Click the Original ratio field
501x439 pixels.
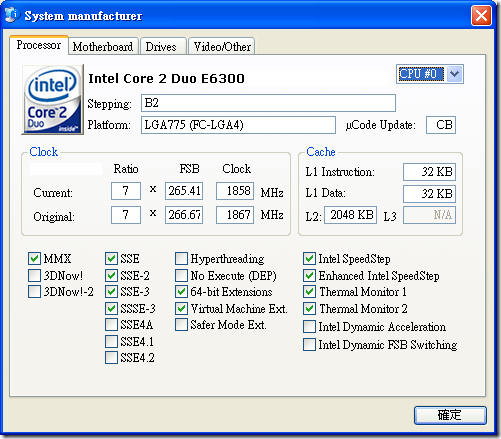(126, 215)
